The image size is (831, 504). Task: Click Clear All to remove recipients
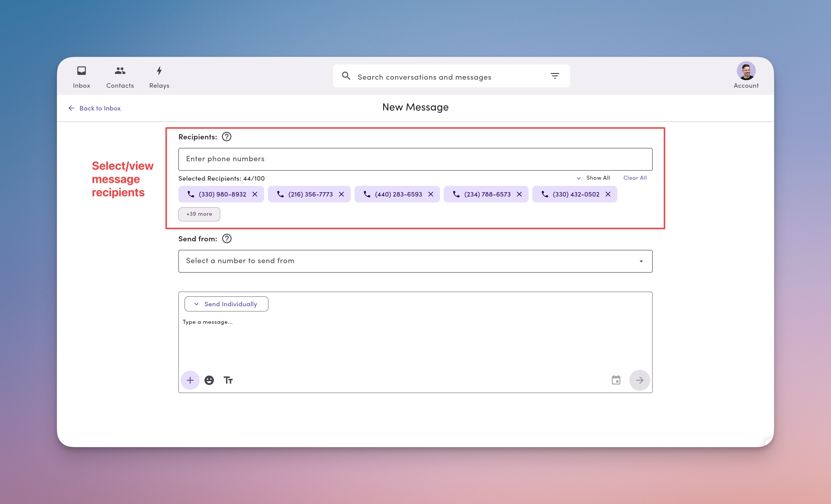coord(635,178)
